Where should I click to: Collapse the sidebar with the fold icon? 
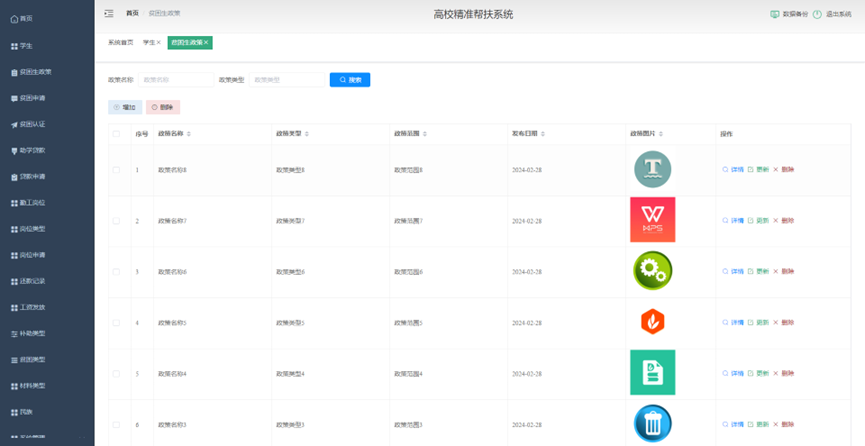coord(109,13)
